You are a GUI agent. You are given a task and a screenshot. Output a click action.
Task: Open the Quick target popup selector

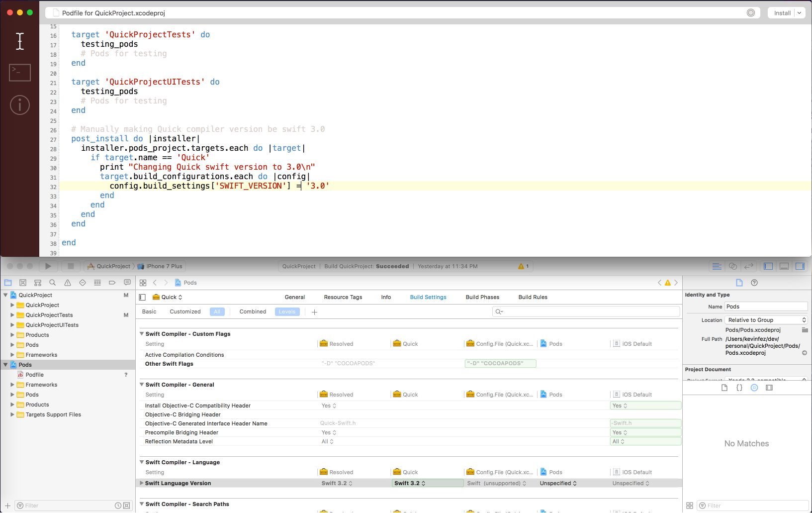pyautogui.click(x=168, y=297)
